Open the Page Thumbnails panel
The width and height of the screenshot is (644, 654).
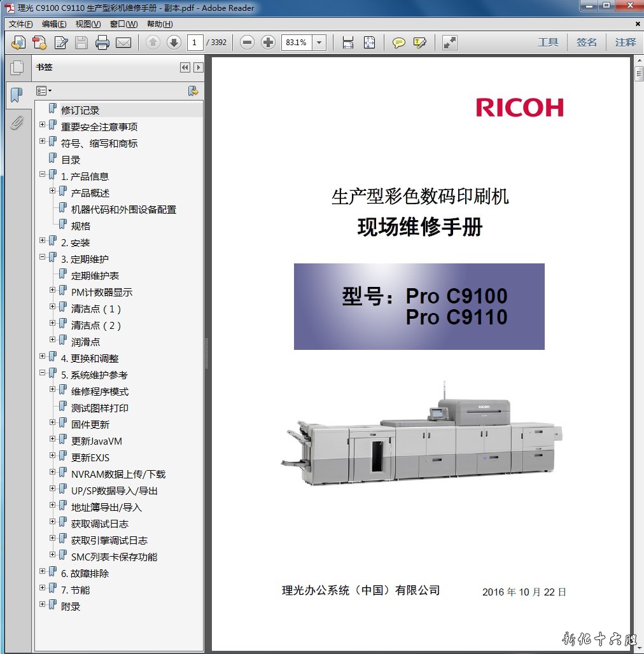(x=17, y=67)
